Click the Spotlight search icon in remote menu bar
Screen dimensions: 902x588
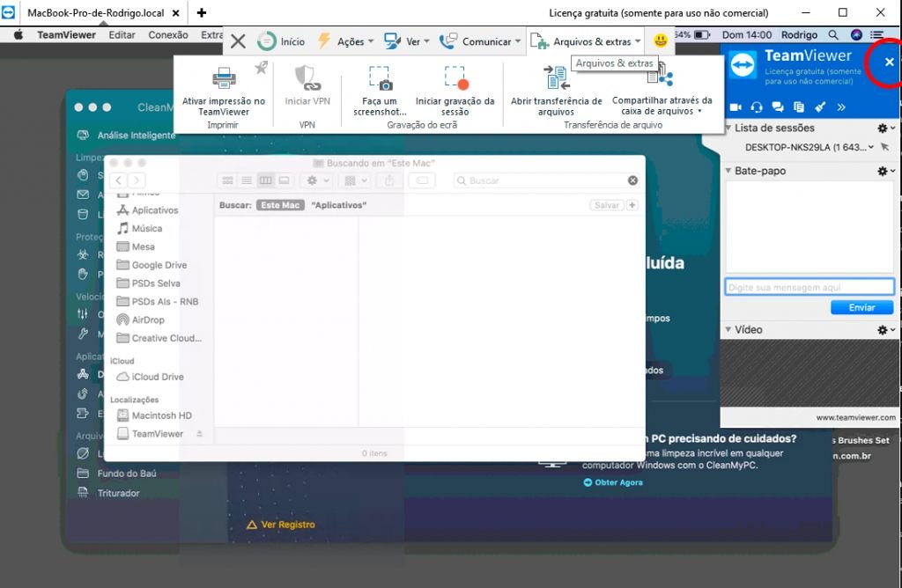click(x=833, y=34)
